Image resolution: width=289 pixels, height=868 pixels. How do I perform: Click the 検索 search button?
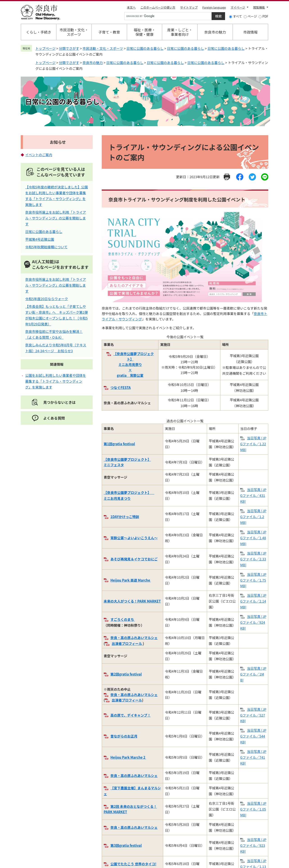click(218, 16)
